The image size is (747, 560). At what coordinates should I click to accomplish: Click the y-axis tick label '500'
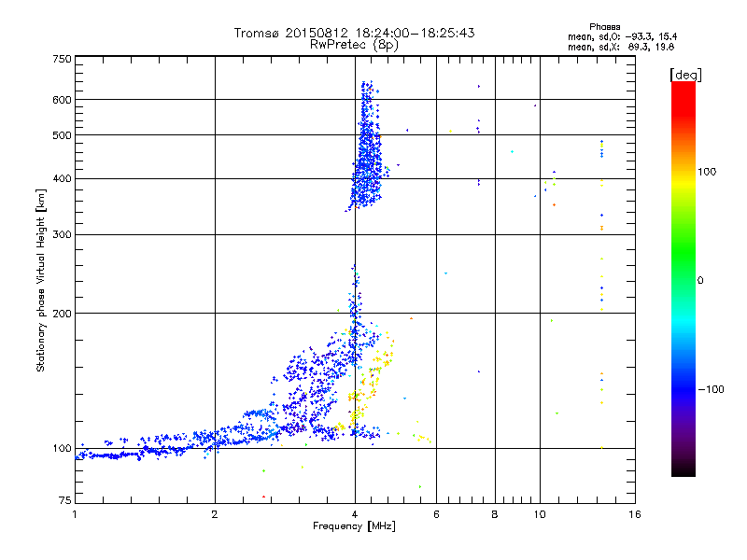tap(62, 135)
